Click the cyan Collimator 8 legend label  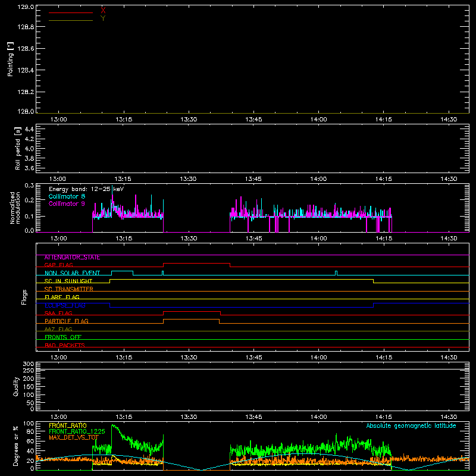(x=67, y=196)
